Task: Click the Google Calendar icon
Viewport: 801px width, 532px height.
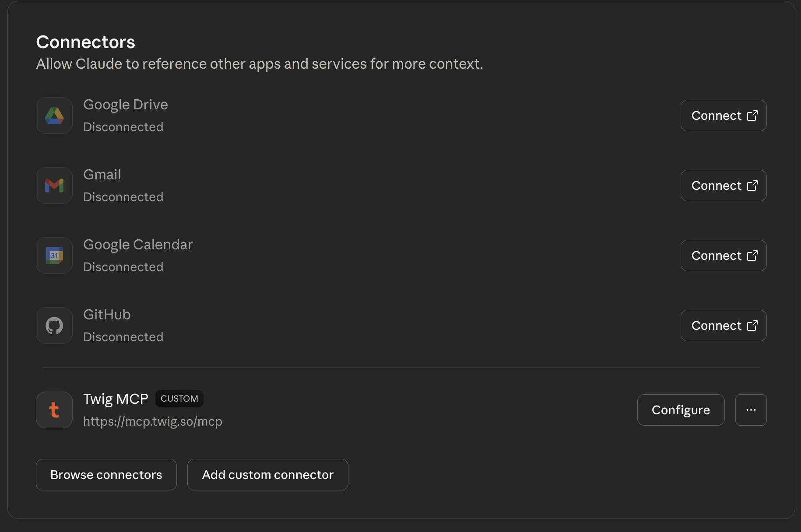Action: (54, 255)
